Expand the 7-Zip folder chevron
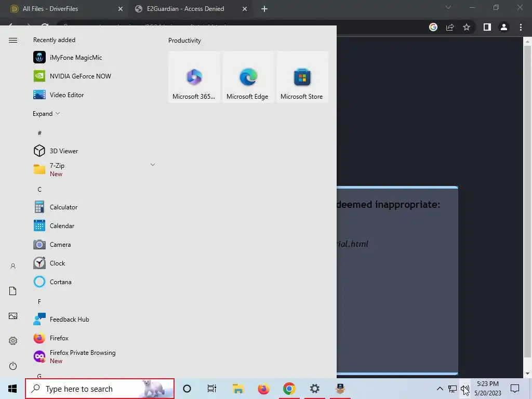The height and width of the screenshot is (399, 532). pyautogui.click(x=153, y=165)
